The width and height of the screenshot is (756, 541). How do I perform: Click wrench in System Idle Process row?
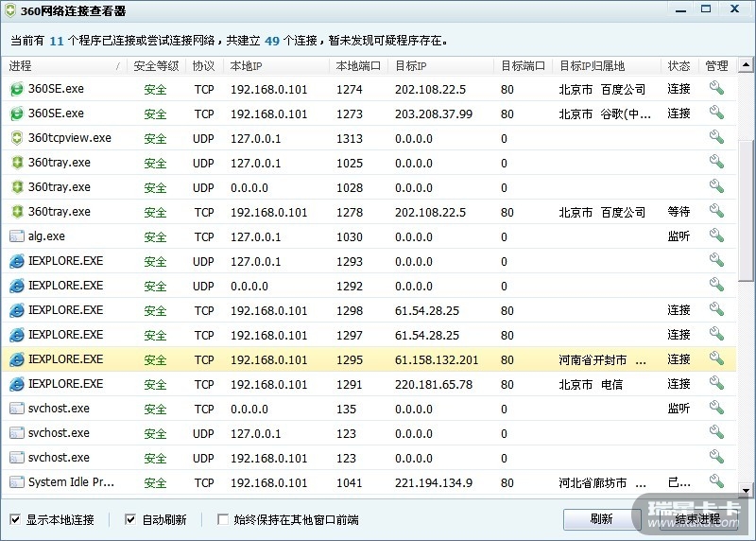(716, 481)
